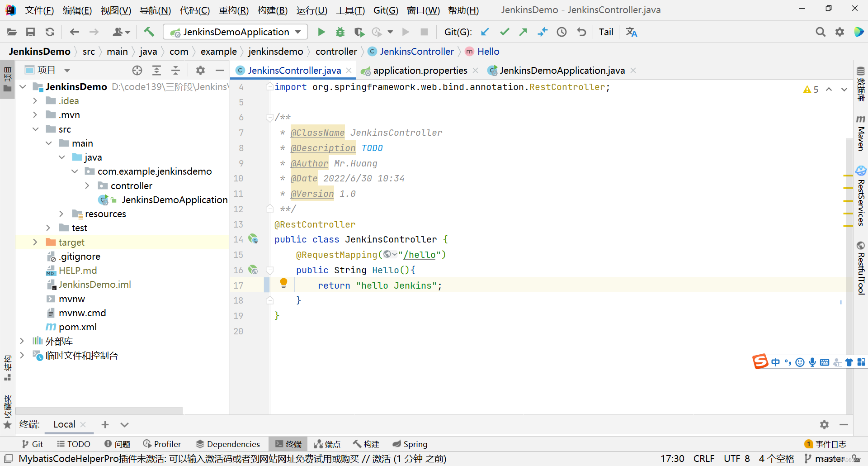Navigate back with the left arrow
The image size is (868, 466).
click(x=74, y=32)
